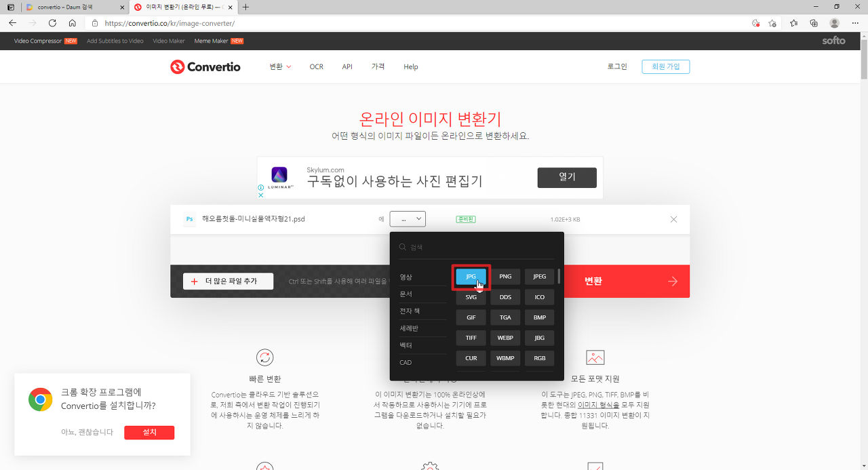Choose CUR format
Viewport: 868px width, 470px height.
click(x=471, y=358)
